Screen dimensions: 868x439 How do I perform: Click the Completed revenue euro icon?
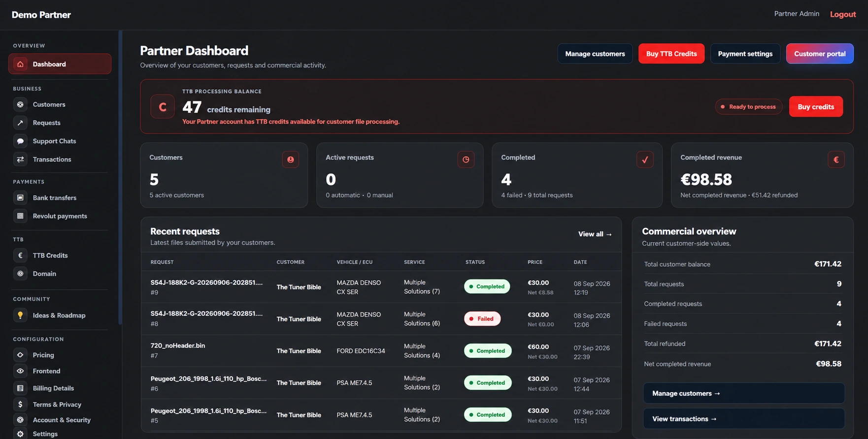click(836, 159)
